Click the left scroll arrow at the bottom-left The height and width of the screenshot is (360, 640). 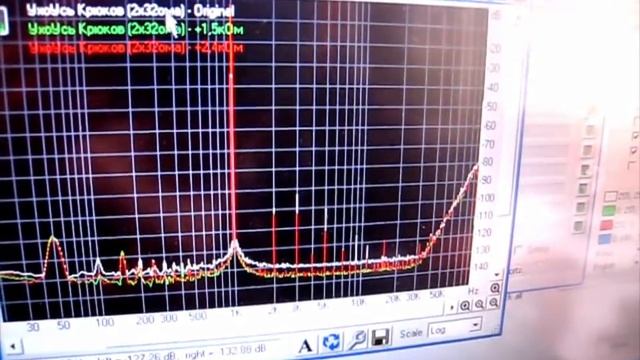pos(13,347)
